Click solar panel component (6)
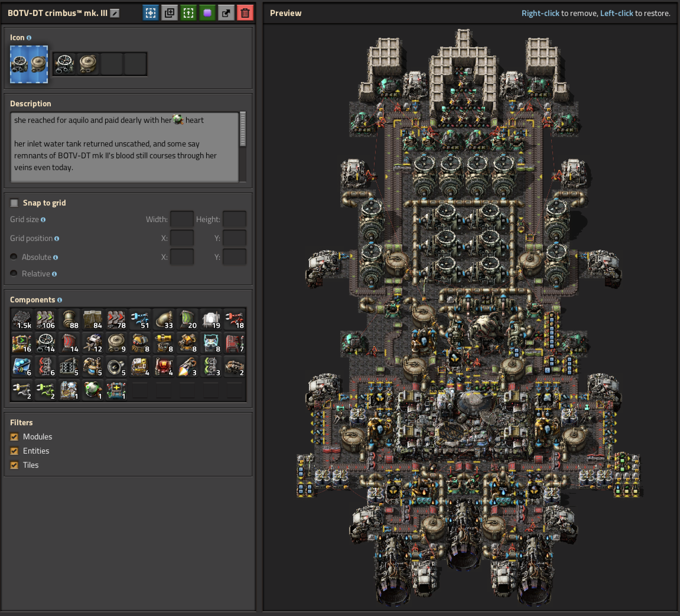680x616 pixels. pos(22,366)
